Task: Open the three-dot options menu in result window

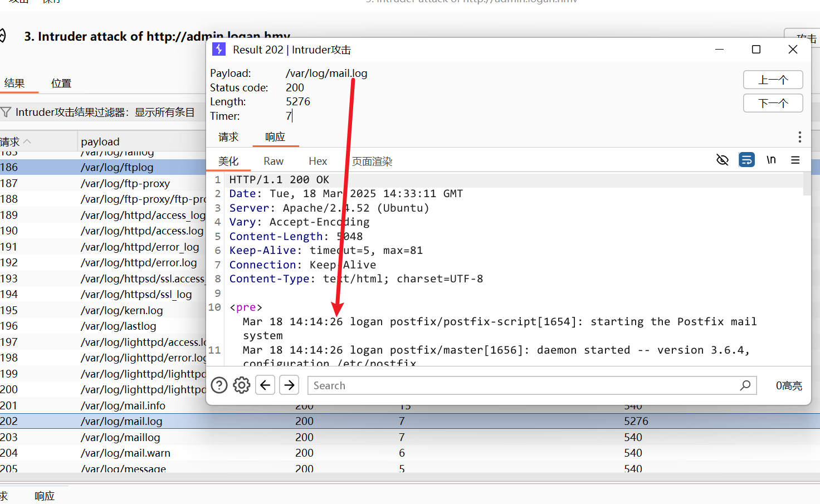Action: [x=799, y=137]
